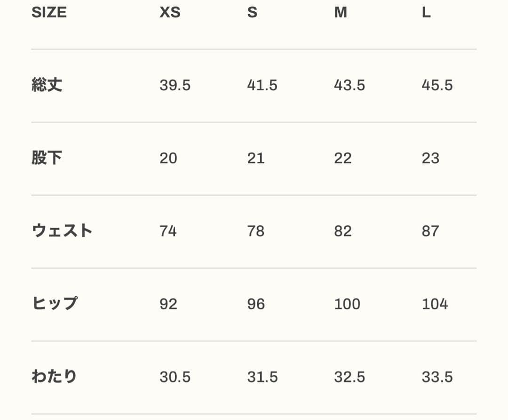Select the XS size column header
Screen dimensions: 508x420
tap(170, 13)
